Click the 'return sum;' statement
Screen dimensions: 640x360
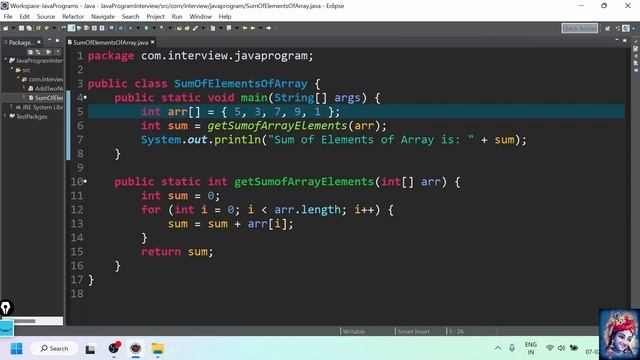pos(177,252)
